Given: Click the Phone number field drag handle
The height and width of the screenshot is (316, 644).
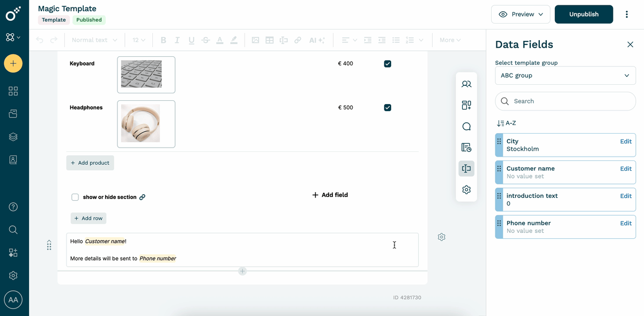Looking at the screenshot, I should (x=499, y=223).
